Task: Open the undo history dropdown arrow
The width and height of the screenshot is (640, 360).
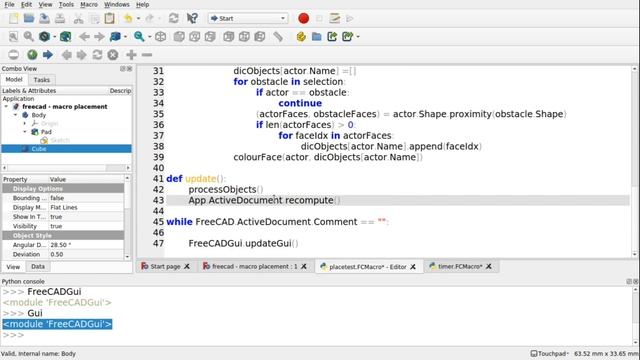Action: pos(138,19)
